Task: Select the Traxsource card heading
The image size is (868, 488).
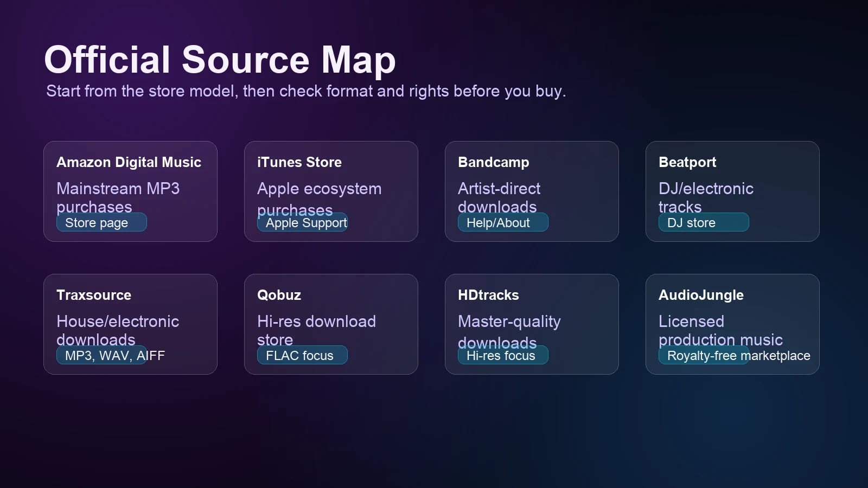Action: 94,295
